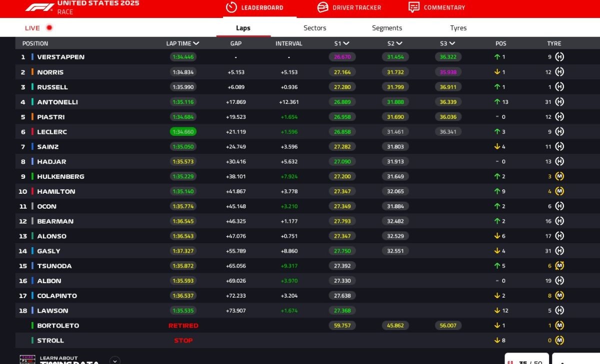Open the S2 column dropdown
Image resolution: width=600 pixels, height=364 pixels.
(x=399, y=43)
